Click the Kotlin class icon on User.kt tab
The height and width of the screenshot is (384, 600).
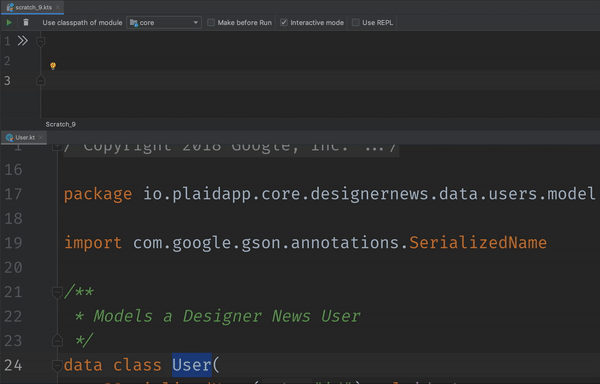pyautogui.click(x=10, y=137)
